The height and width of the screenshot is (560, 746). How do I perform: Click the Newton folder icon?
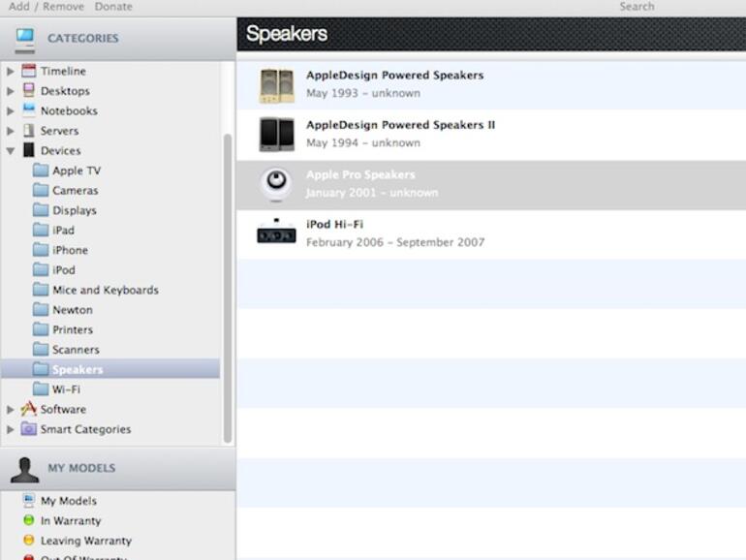click(x=41, y=310)
